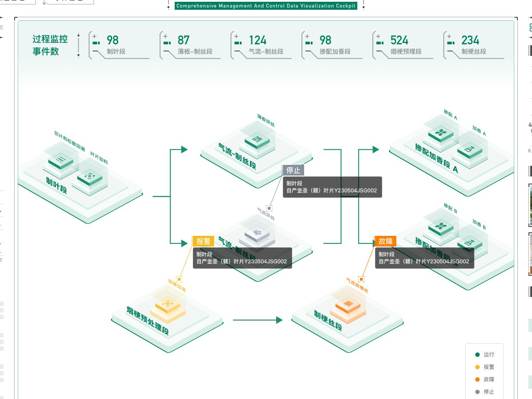Click the orange square marker above 气流烘梗丝
The height and width of the screenshot is (399, 532).
pos(361,279)
